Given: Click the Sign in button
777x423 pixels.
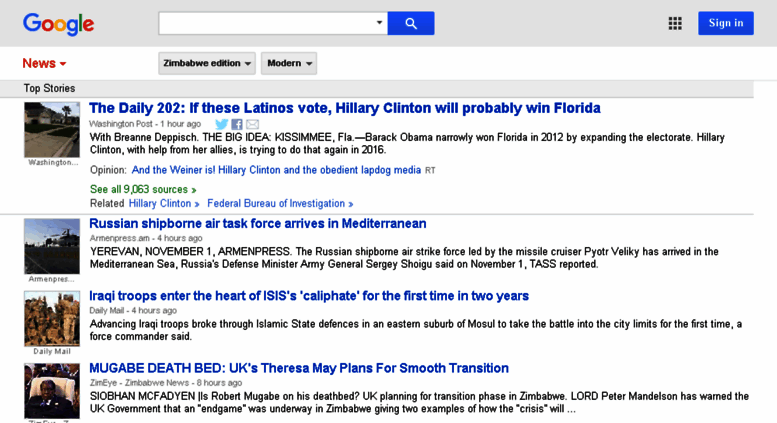Looking at the screenshot, I should tap(726, 23).
